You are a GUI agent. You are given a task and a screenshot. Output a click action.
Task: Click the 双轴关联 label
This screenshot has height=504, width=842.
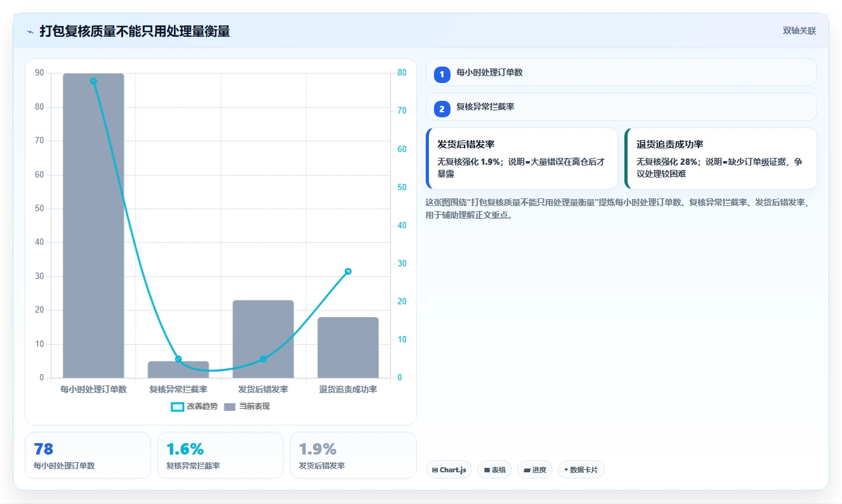pos(799,30)
